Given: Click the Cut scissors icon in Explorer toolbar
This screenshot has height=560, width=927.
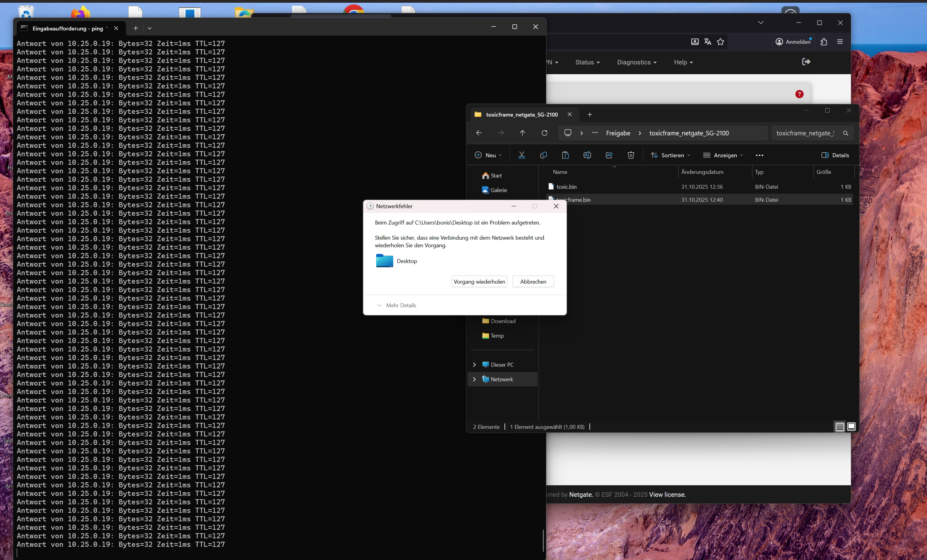Looking at the screenshot, I should coord(521,155).
